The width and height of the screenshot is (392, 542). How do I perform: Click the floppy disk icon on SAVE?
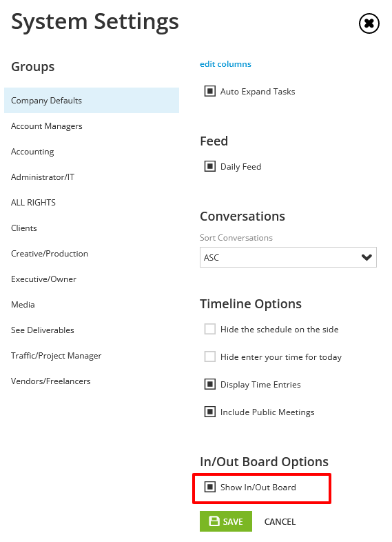pyautogui.click(x=214, y=521)
